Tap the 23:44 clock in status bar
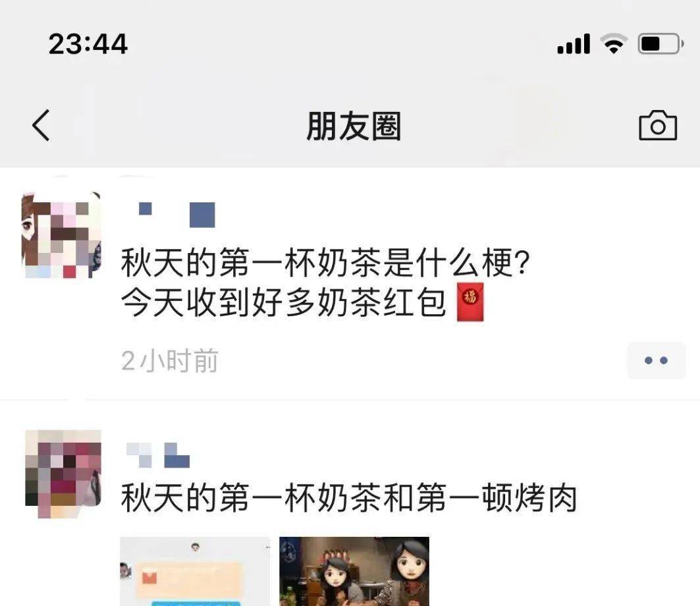The width and height of the screenshot is (700, 606). pos(88,44)
